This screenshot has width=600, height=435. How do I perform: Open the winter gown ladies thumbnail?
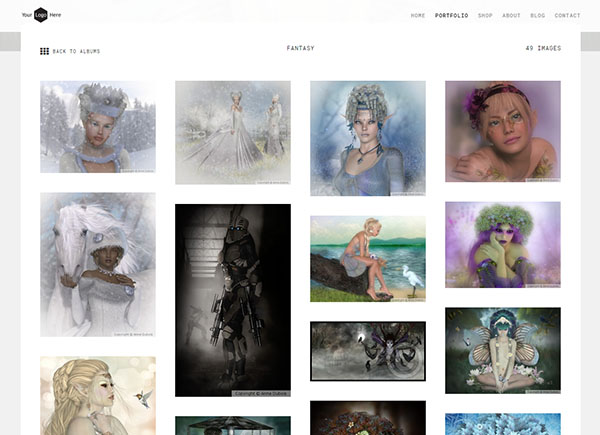[233, 132]
